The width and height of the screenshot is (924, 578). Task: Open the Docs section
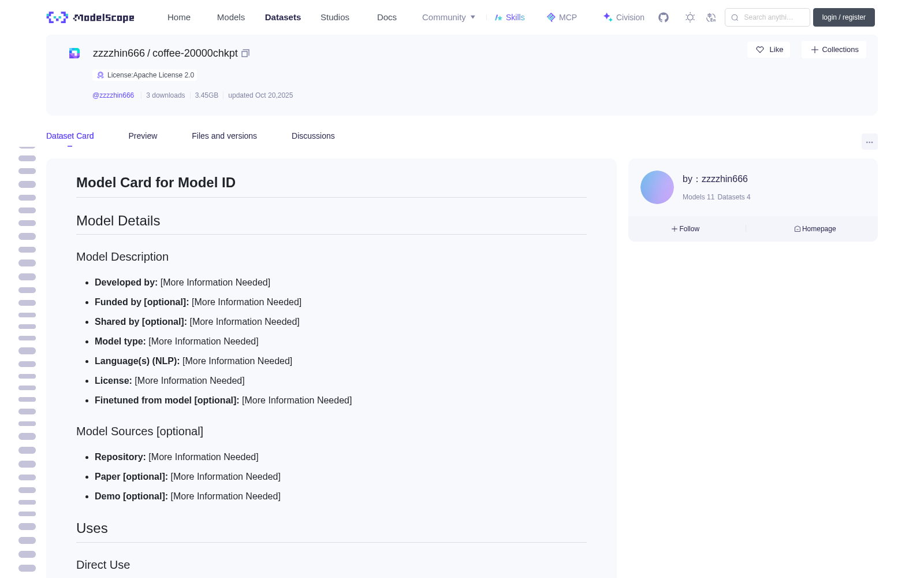(x=387, y=17)
